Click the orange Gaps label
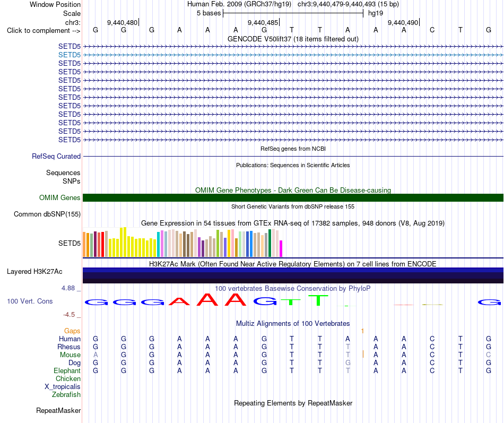 pos(72,331)
